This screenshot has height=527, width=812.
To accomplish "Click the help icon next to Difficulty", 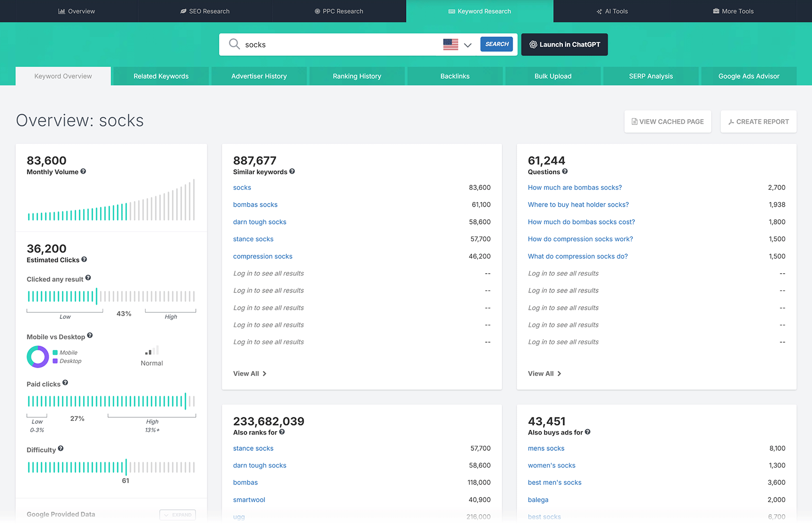I will [x=61, y=449].
